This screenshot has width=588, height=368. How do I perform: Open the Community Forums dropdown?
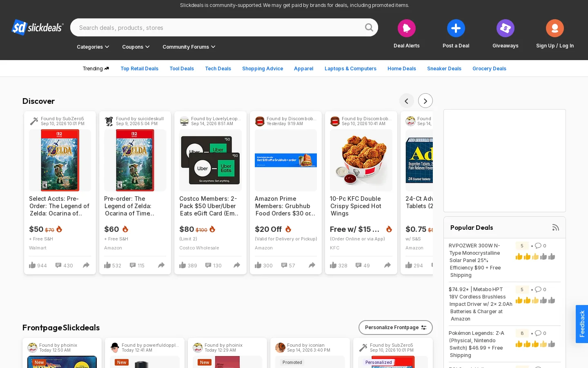tap(189, 47)
